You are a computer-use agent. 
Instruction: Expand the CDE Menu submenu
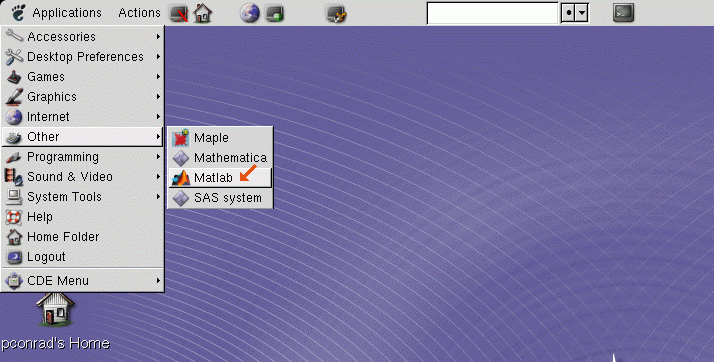(x=82, y=280)
